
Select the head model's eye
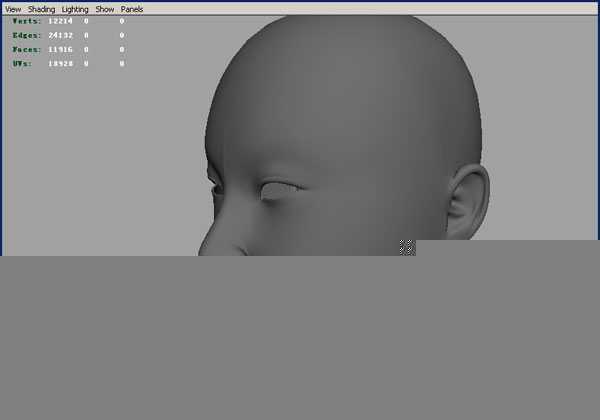[280, 190]
